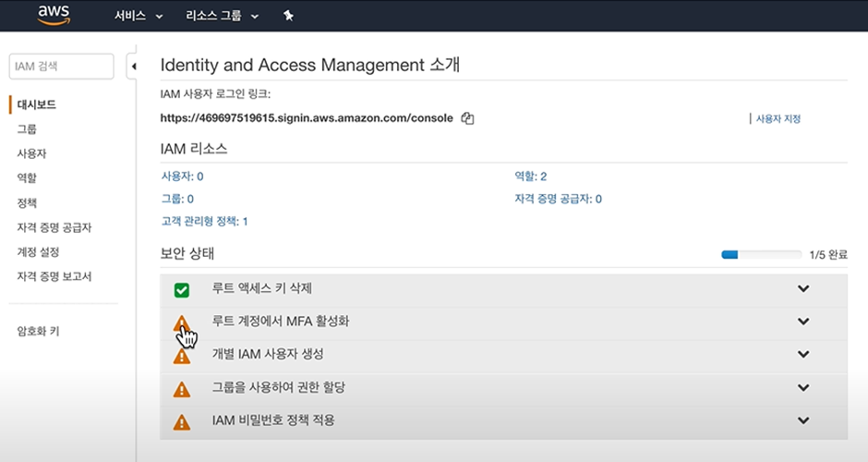Image resolution: width=868 pixels, height=462 pixels.
Task: Click the 그룹을 사용하여 권한 할당 row text
Action: tap(279, 387)
